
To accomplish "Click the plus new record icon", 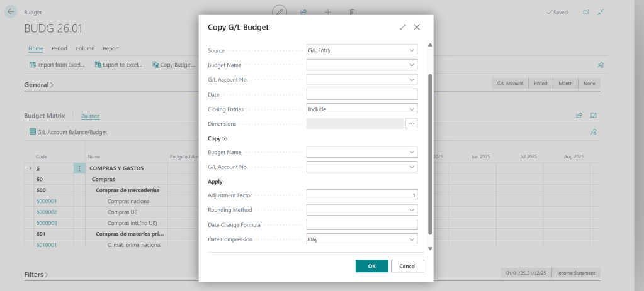I will 328,12.
